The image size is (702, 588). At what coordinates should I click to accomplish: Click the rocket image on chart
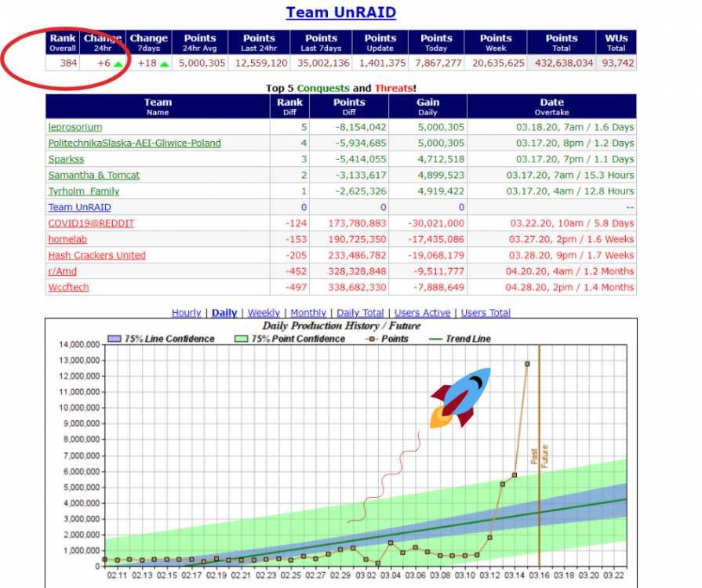click(460, 397)
